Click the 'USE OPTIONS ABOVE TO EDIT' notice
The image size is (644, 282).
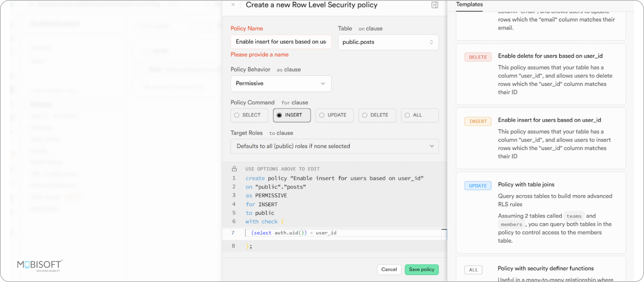click(282, 169)
